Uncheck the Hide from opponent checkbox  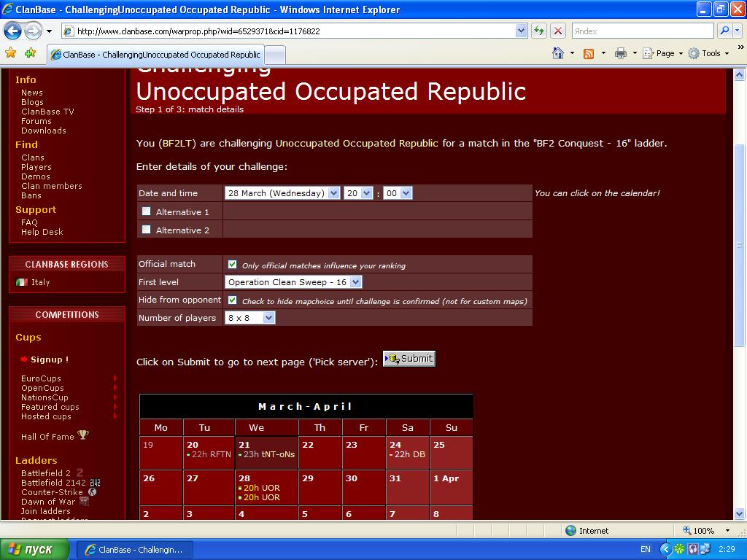click(x=232, y=300)
